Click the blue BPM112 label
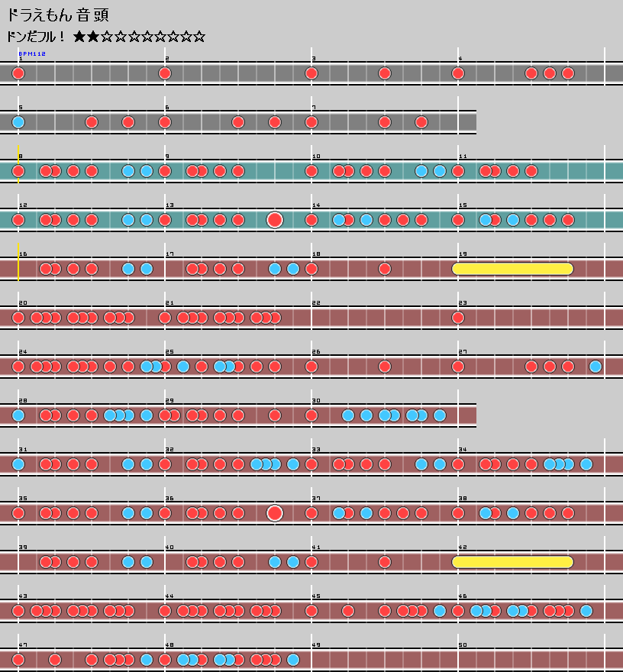Image resolution: width=623 pixels, height=672 pixels. tap(32, 53)
